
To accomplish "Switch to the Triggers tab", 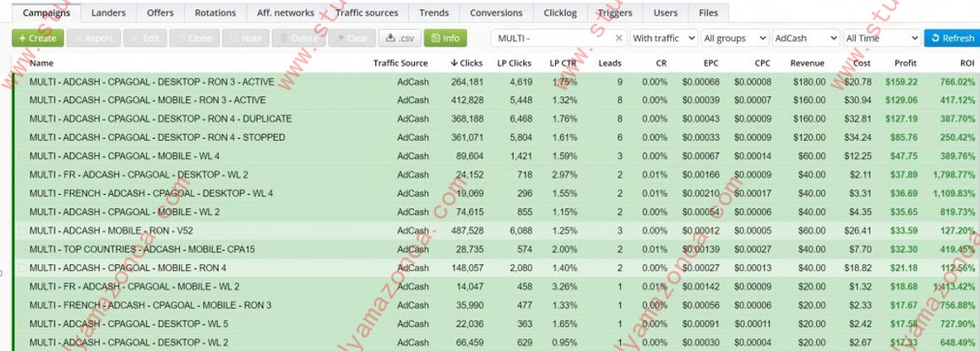I will 614,13.
